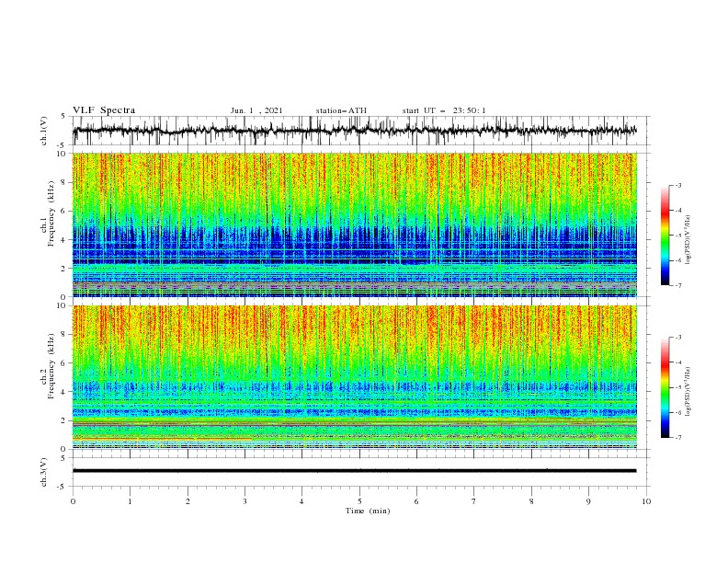The width and height of the screenshot is (728, 563).
Task: Click the ch.1 "Frequency (kHz)" axis label
Action: click(51, 214)
